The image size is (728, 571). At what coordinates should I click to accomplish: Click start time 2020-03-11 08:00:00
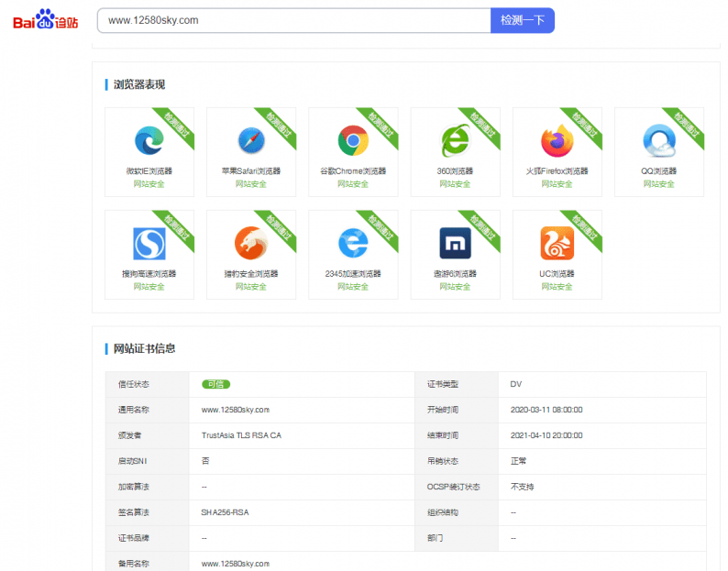pos(546,410)
